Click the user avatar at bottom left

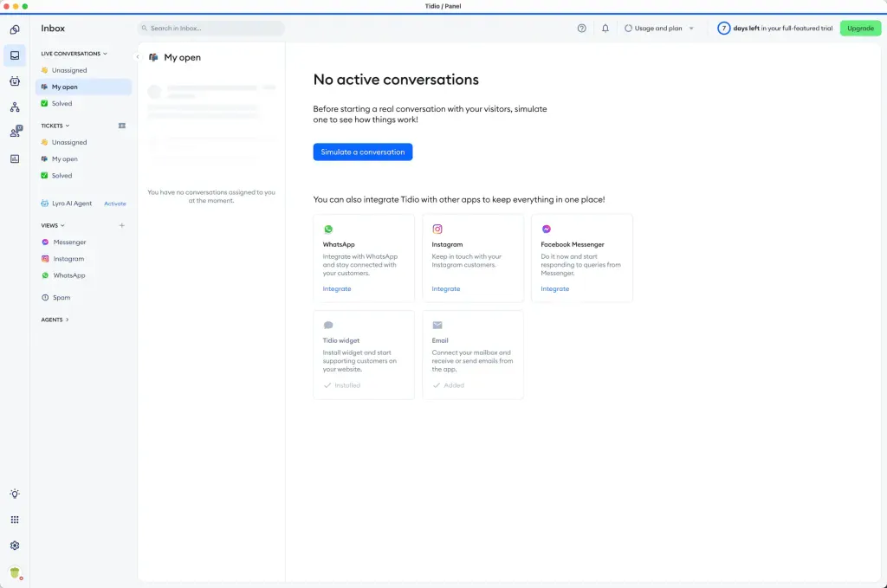coord(16,572)
